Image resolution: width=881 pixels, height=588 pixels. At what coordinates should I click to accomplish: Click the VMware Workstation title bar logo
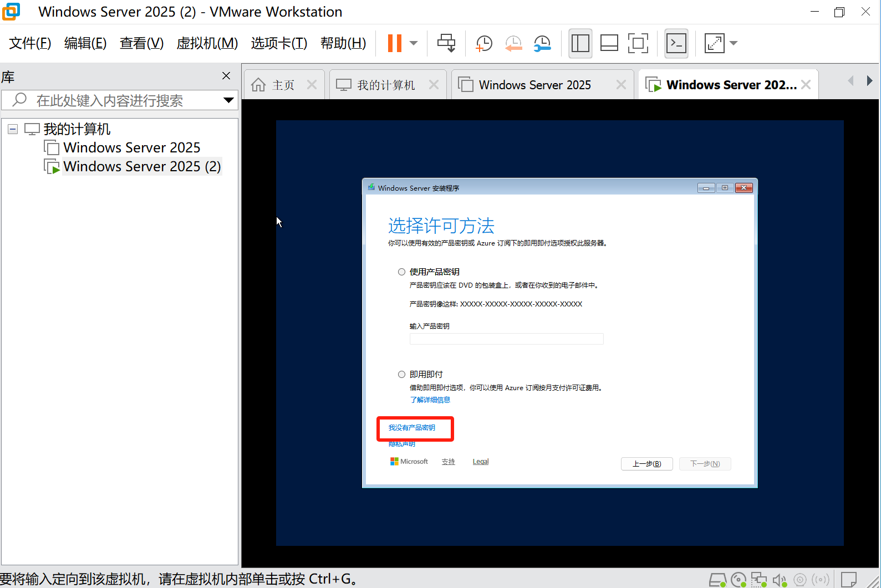(x=11, y=11)
